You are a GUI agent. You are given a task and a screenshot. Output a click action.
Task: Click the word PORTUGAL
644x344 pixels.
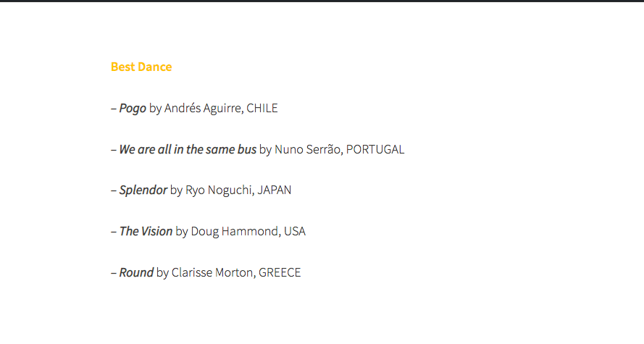375,149
